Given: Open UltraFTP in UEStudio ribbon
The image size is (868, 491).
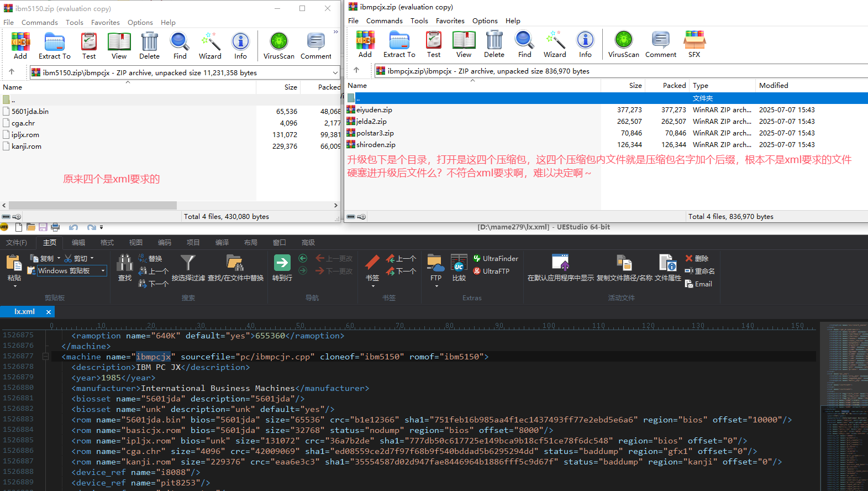Looking at the screenshot, I should [491, 271].
